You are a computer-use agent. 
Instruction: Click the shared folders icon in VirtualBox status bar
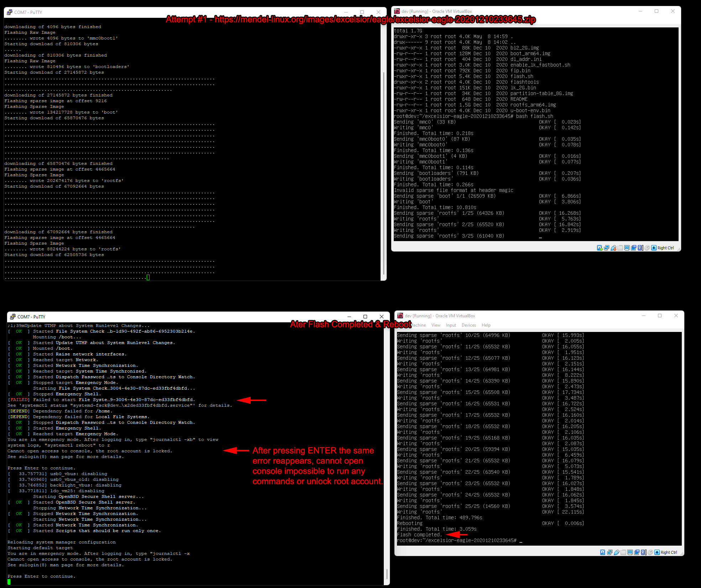point(620,248)
